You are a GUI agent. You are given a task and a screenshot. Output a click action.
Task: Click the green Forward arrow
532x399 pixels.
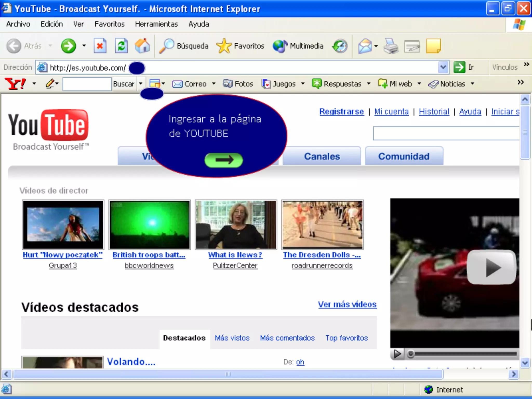[68, 46]
